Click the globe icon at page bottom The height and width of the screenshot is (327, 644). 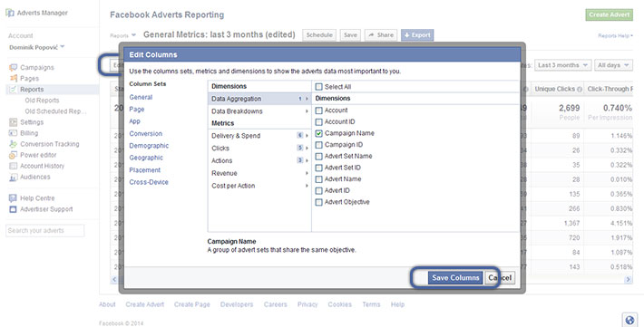(x=629, y=320)
